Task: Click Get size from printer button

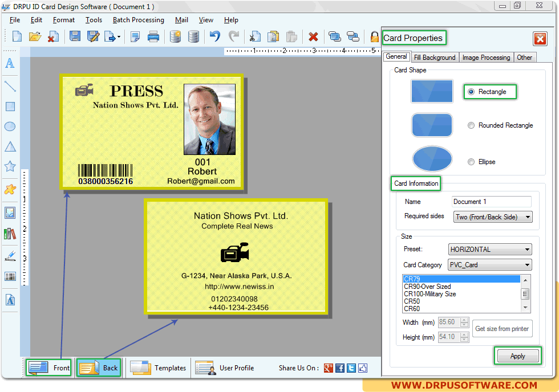Action: [502, 329]
